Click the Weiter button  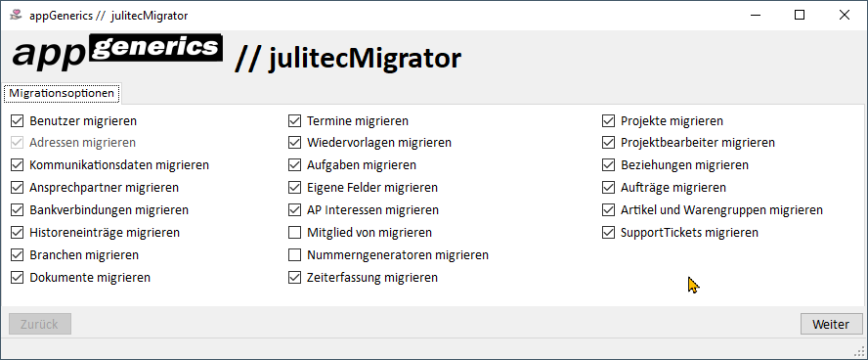(831, 325)
